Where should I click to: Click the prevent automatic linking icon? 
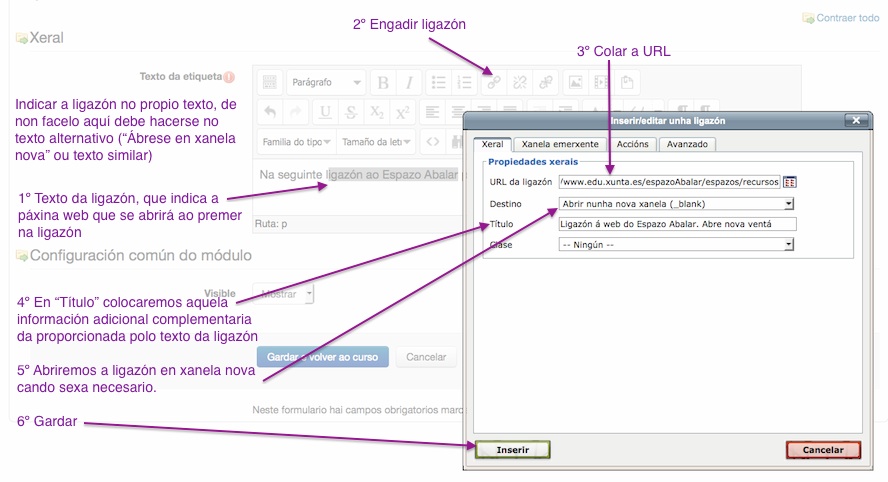pyautogui.click(x=546, y=83)
